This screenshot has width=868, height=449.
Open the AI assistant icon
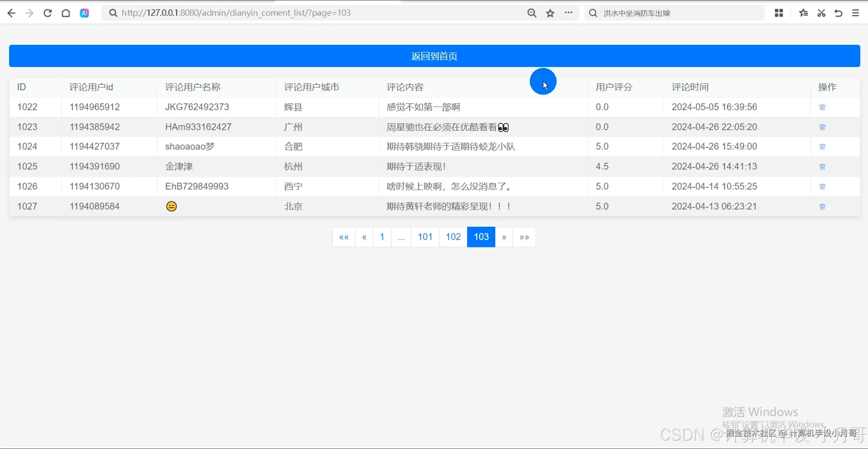(x=84, y=13)
